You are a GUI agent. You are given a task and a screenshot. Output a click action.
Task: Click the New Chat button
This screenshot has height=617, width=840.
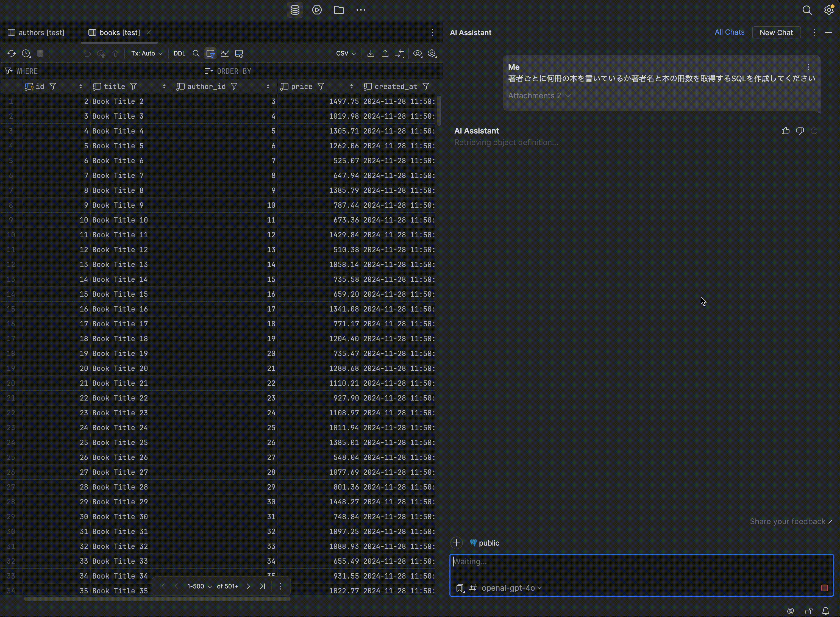[776, 32]
